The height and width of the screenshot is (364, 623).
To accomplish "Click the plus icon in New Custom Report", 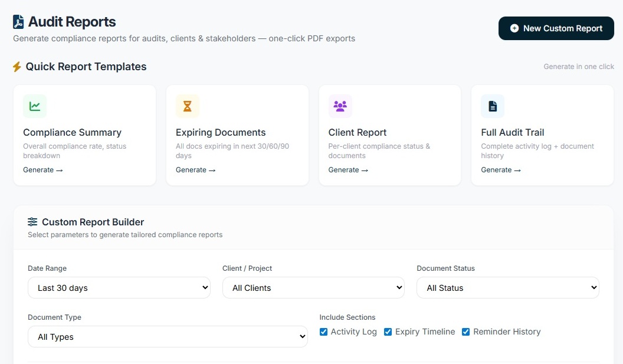I will [x=514, y=28].
